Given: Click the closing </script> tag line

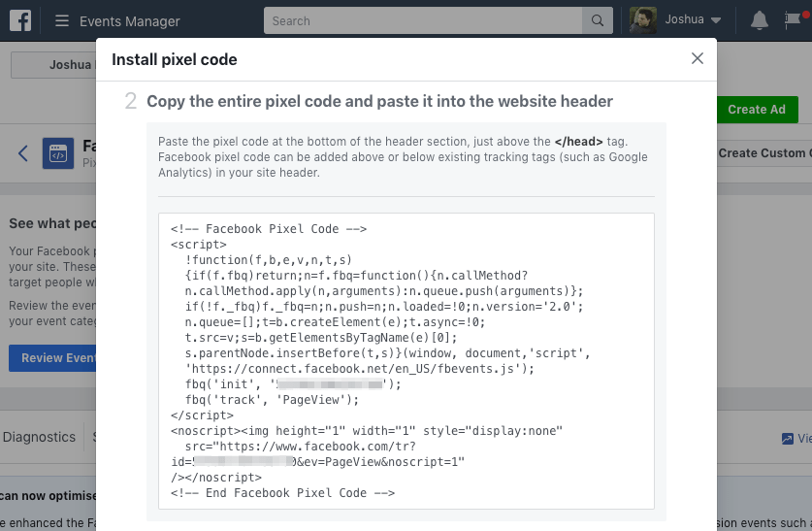Looking at the screenshot, I should [202, 415].
